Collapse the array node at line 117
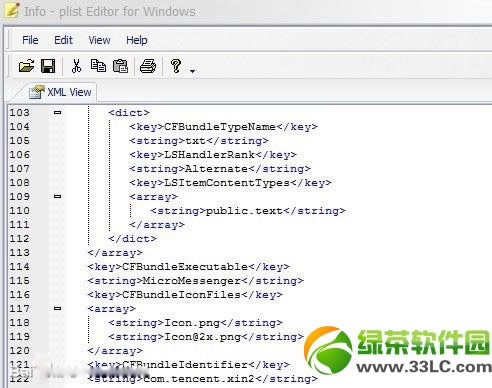Screen dimensions: 492x388 coord(57,309)
